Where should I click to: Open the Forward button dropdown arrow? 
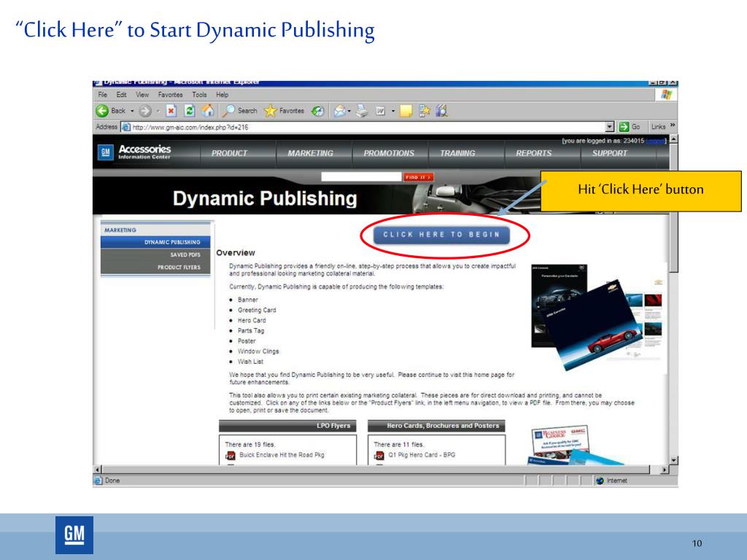point(158,112)
